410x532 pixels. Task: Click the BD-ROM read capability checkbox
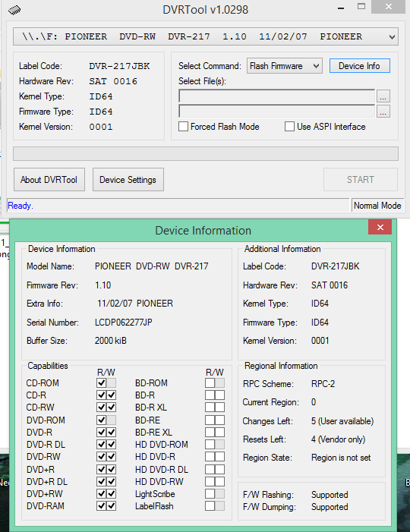210,383
